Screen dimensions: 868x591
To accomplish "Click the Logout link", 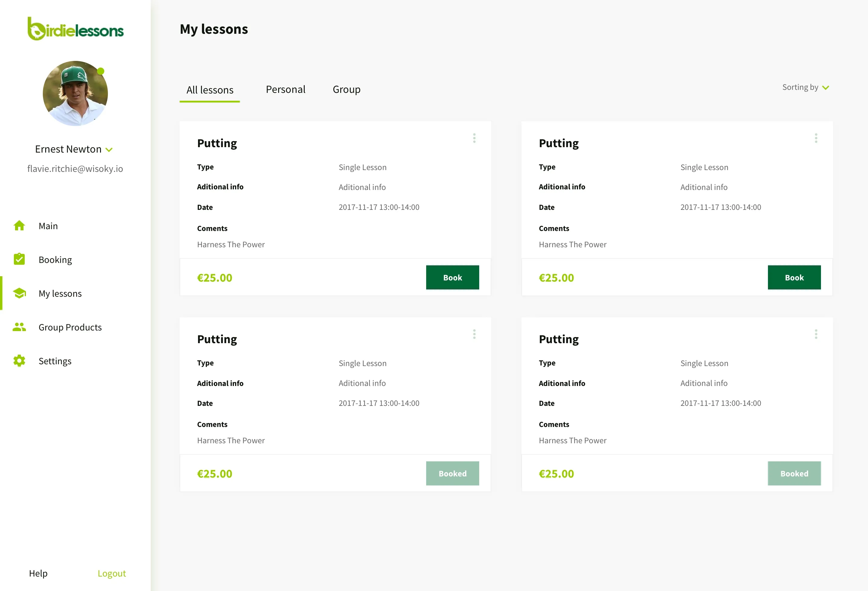I will 112,573.
